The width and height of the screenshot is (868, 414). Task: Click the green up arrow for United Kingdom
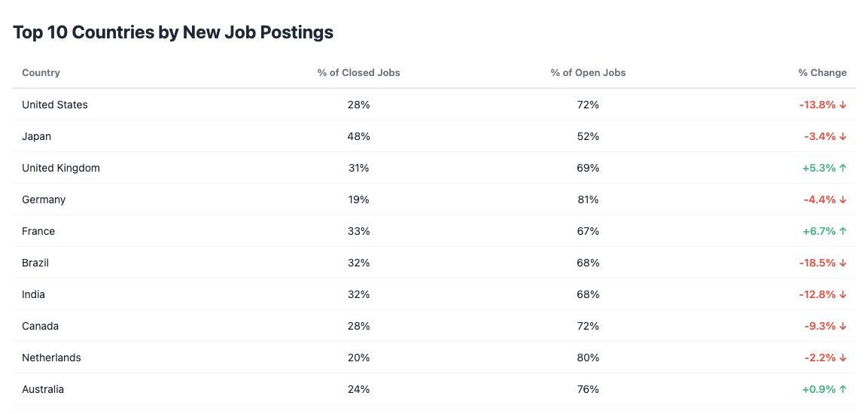[843, 169]
